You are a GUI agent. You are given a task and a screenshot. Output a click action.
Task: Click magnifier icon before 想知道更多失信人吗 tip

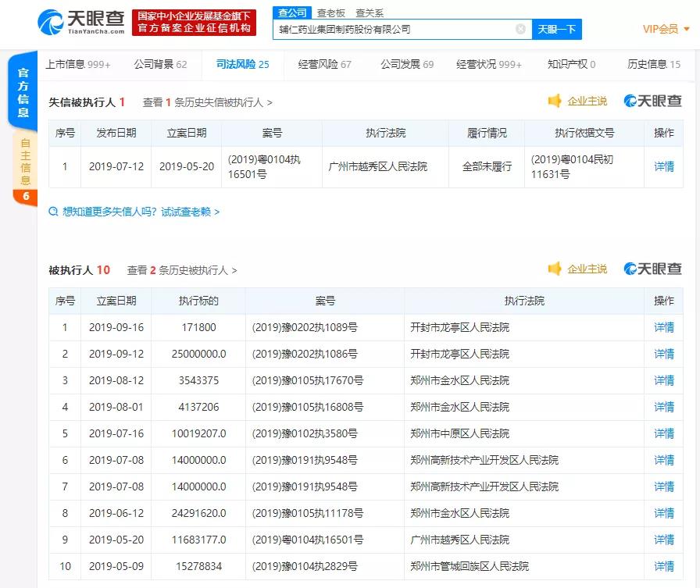52,211
